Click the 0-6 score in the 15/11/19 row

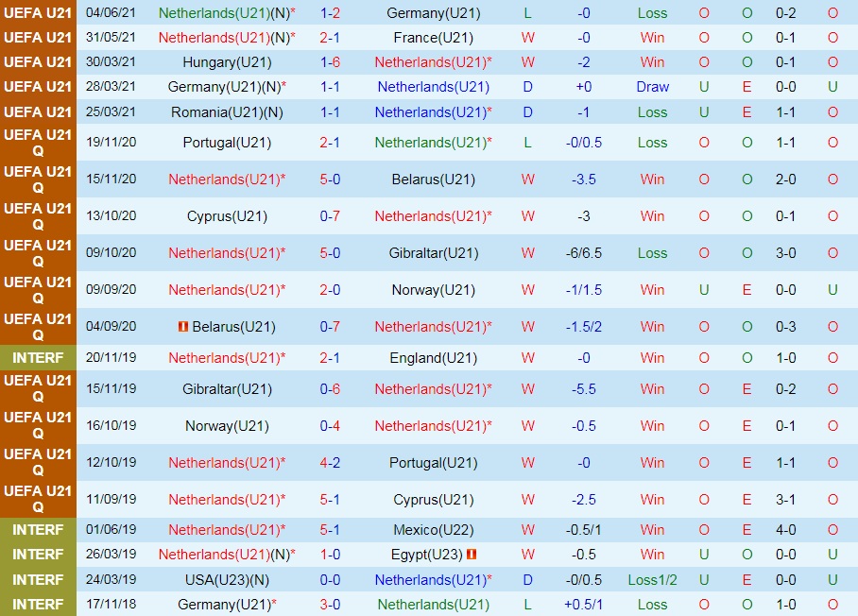[x=330, y=389]
